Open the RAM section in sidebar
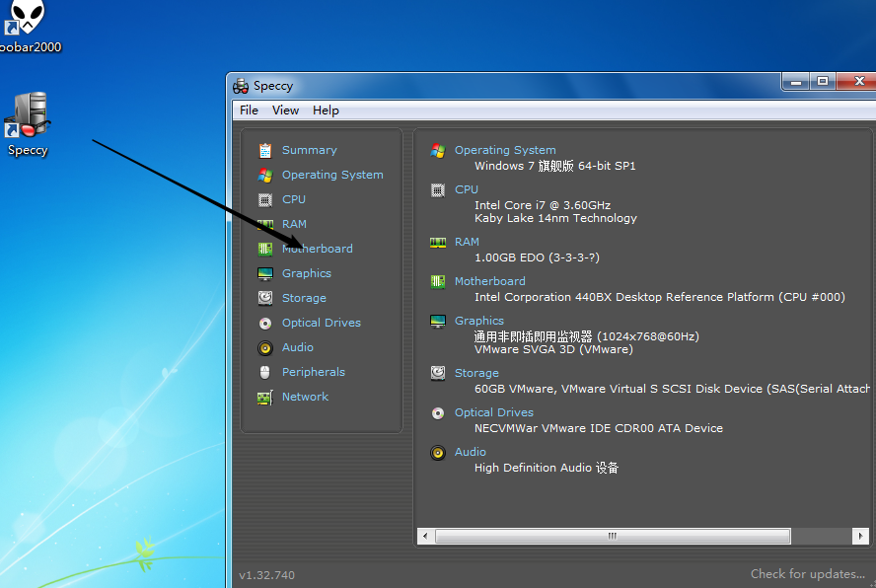876x588 pixels. (x=294, y=224)
